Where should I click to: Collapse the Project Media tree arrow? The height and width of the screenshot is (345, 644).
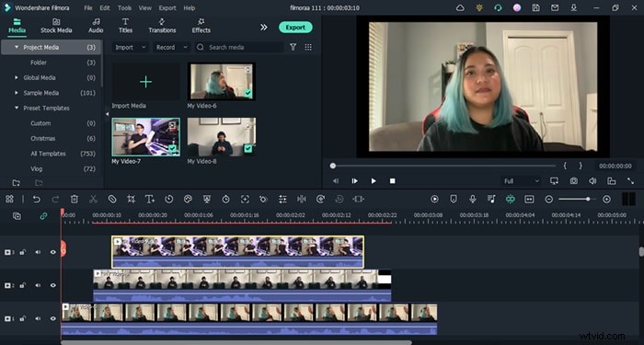pyautogui.click(x=17, y=47)
